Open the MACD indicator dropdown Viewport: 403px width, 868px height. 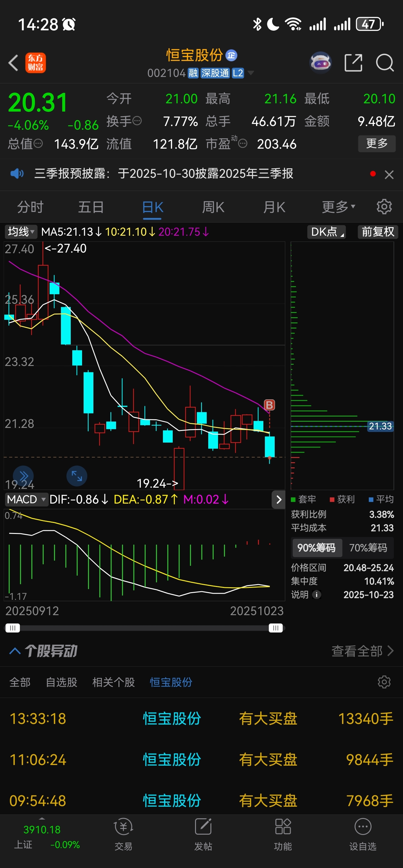pyautogui.click(x=26, y=499)
